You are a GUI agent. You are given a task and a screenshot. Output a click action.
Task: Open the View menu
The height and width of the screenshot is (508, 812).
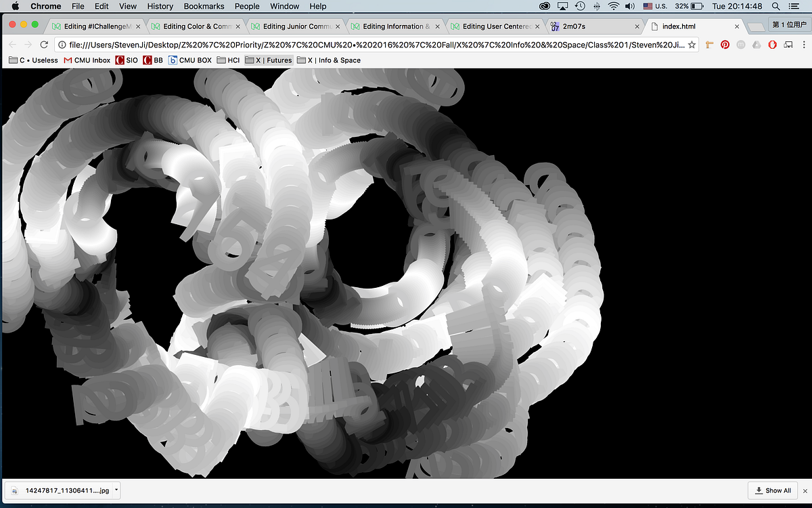click(x=128, y=6)
